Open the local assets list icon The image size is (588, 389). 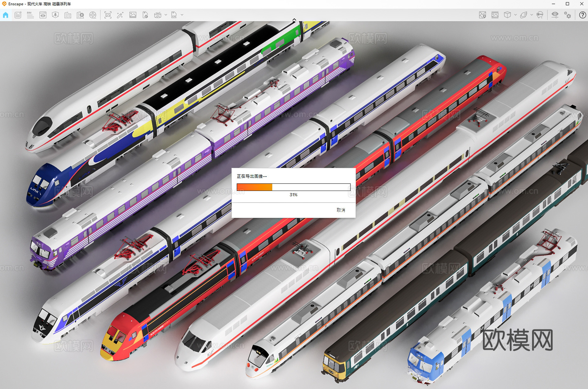coord(18,15)
